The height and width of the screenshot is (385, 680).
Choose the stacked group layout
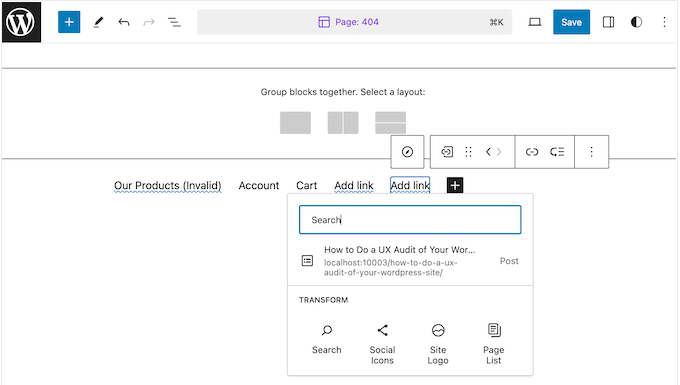390,123
